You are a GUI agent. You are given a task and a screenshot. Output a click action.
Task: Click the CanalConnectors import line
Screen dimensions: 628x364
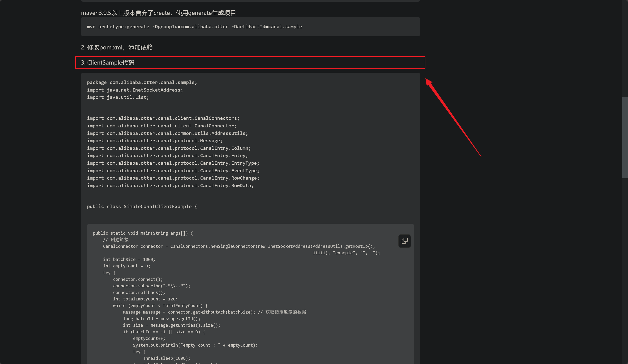tap(163, 118)
